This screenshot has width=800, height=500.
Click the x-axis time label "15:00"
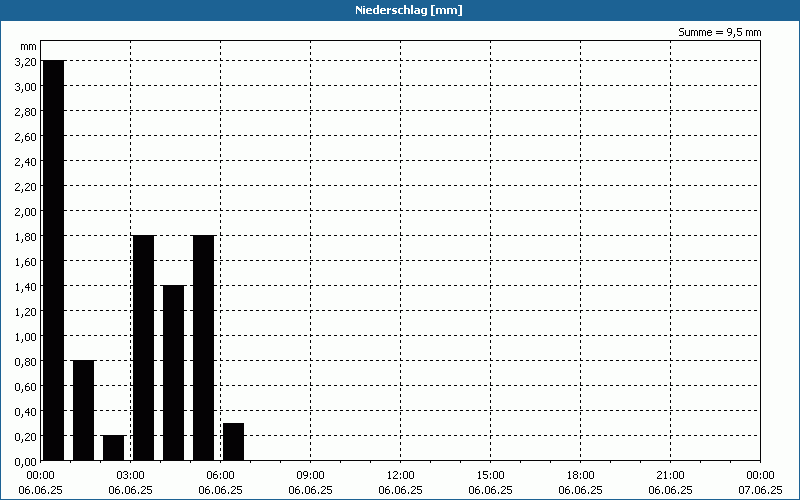[x=490, y=476]
